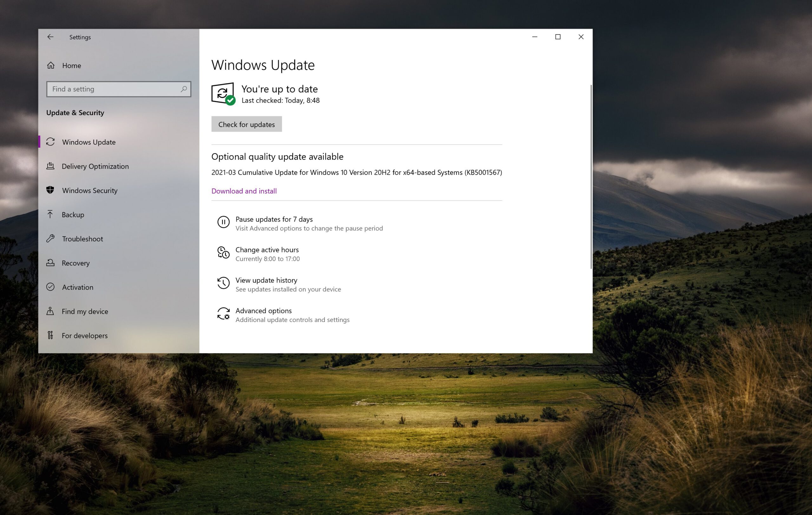The image size is (812, 515).
Task: Open For developers section
Action: pos(84,336)
